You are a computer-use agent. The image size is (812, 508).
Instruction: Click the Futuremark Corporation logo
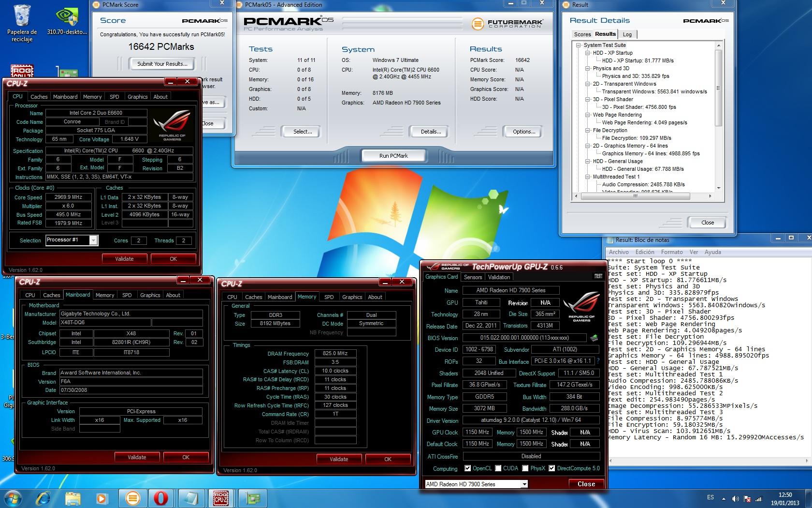pos(507,23)
